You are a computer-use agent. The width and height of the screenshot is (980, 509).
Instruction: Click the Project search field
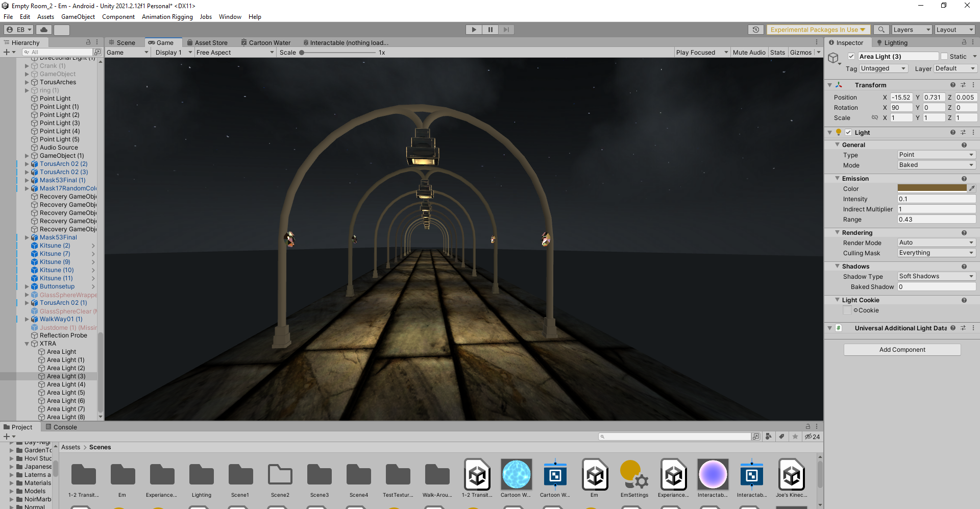pyautogui.click(x=676, y=437)
